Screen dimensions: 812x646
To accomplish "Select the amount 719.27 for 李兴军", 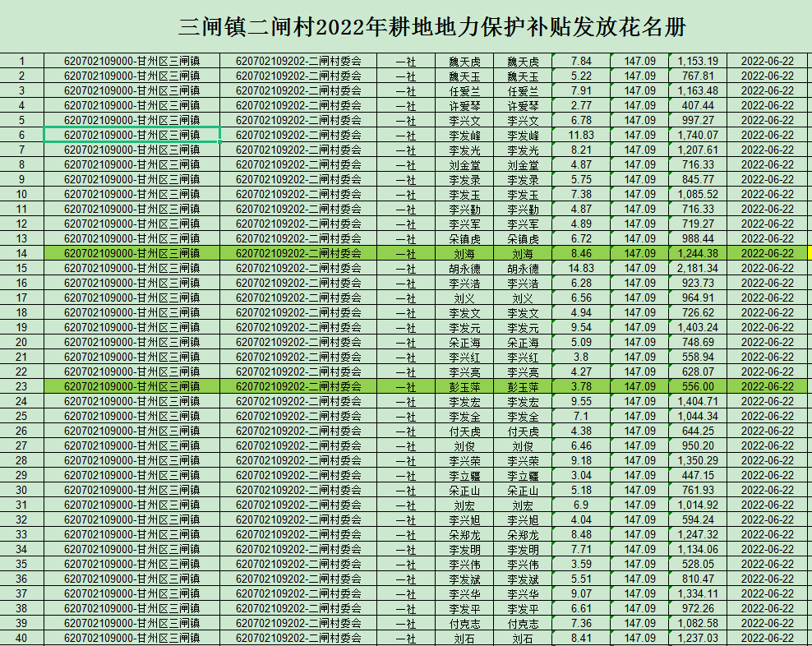I will click(x=698, y=224).
